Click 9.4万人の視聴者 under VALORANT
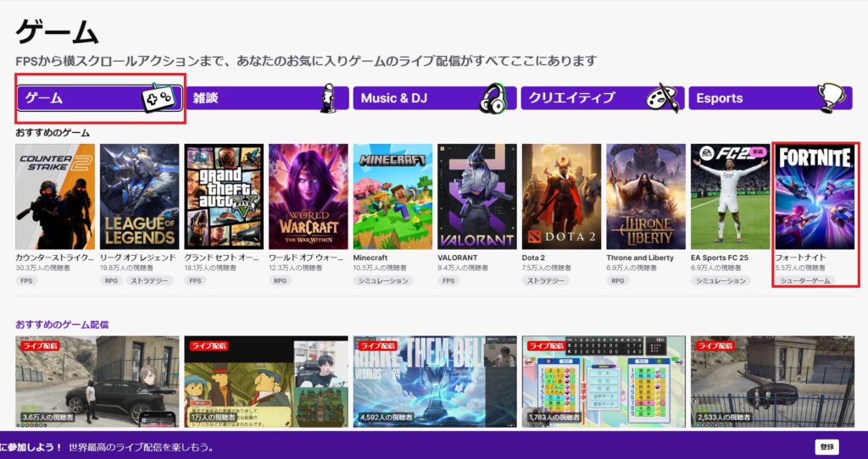Viewport: 868px width, 459px height. [461, 268]
